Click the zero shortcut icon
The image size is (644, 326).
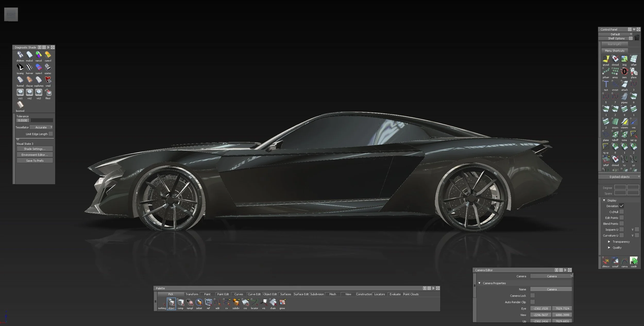pyautogui.click(x=624, y=72)
